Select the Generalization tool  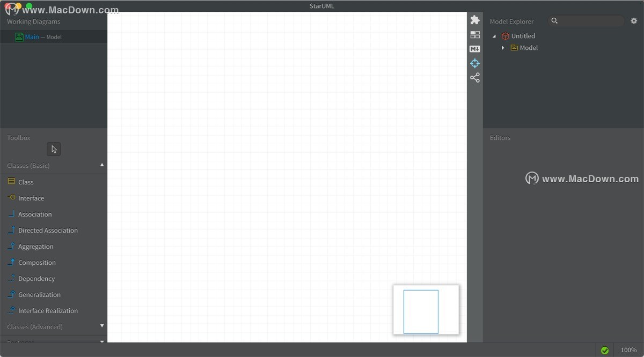tap(54, 295)
